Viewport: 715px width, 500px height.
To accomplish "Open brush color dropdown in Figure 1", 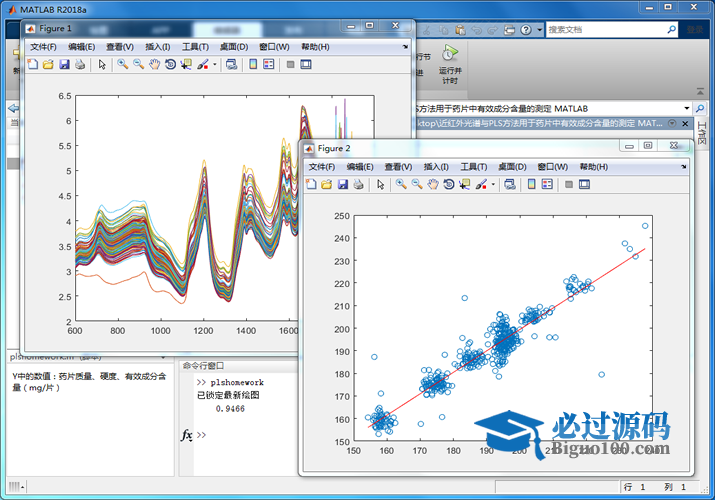I will point(215,65).
